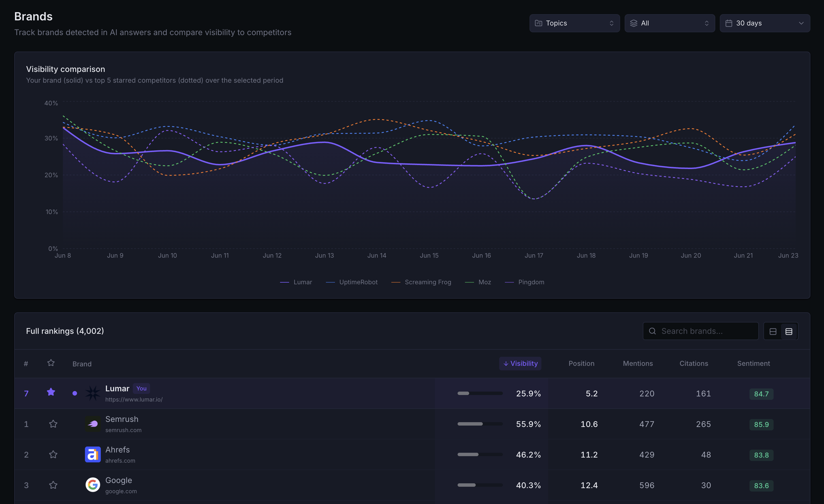Screen dimensions: 824x504
Task: Click Ahrefs' 11.2 position value
Action: pos(589,455)
